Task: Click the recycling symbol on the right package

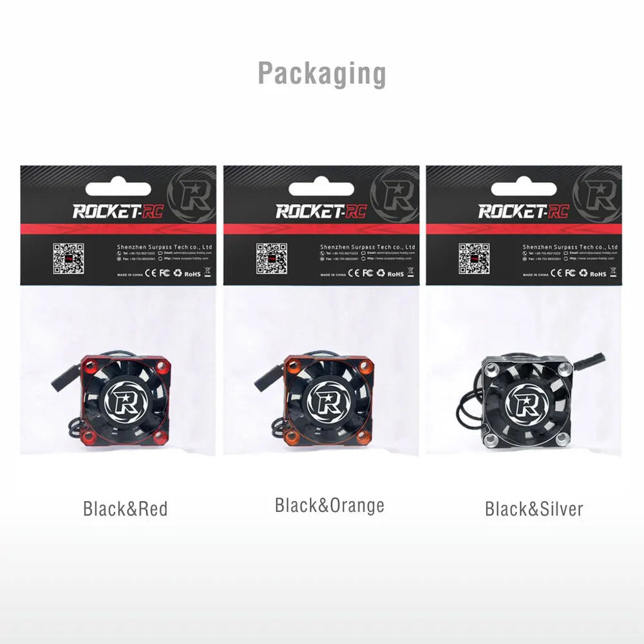Action: tap(583, 272)
